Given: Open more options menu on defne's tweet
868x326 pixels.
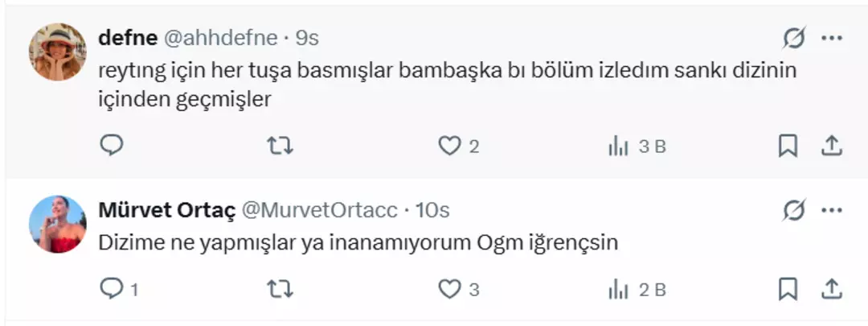Looking at the screenshot, I should [831, 38].
